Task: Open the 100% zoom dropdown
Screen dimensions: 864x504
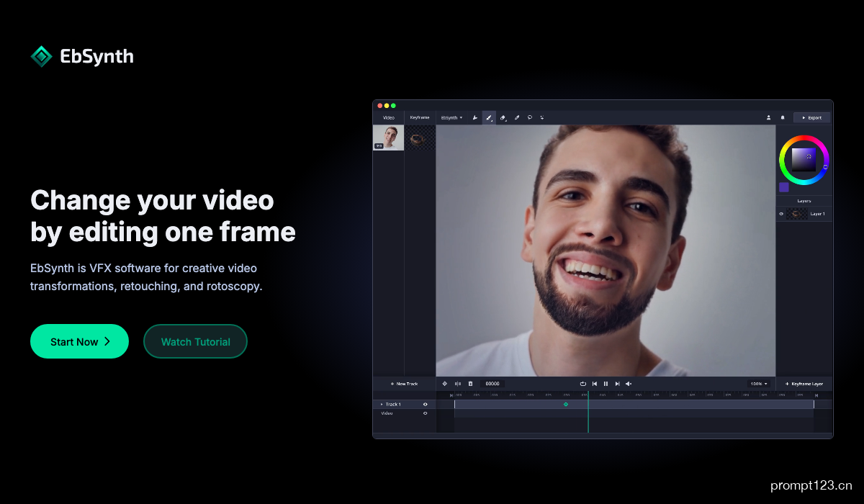Action: pos(759,384)
